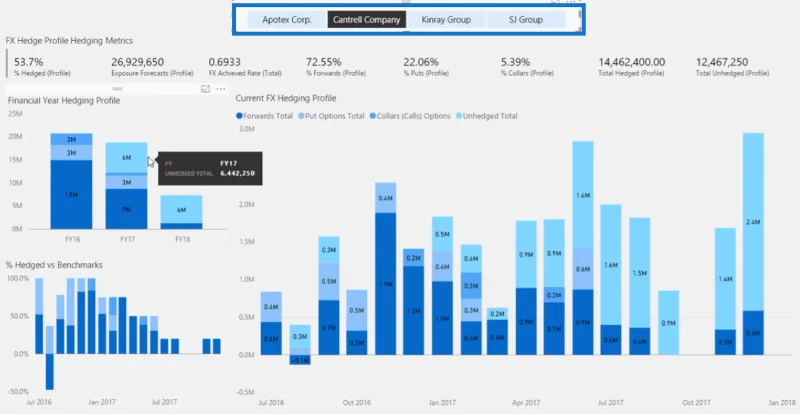Click the 0.6933 FX Achieved Rate value
This screenshot has width=800, height=414.
coord(224,62)
